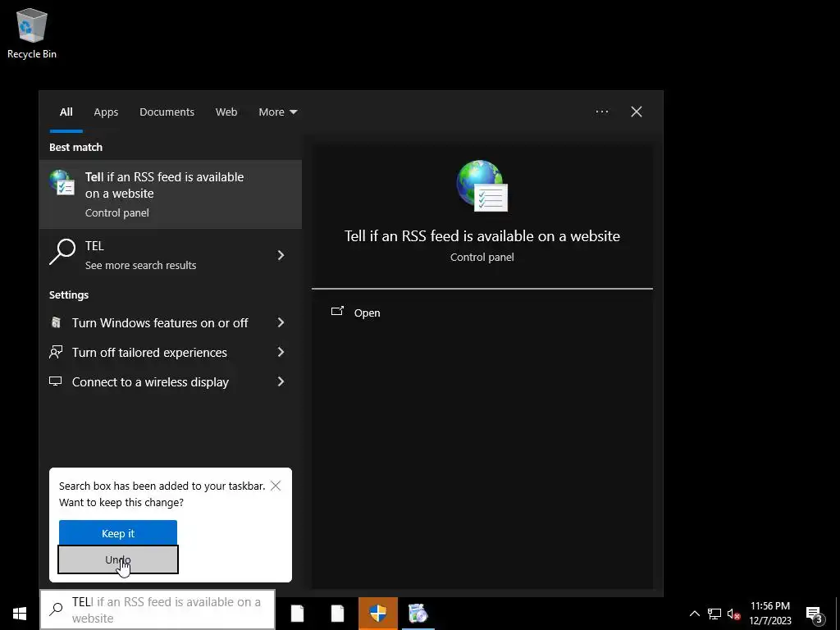Click the large globe icon in preview pane
Image resolution: width=840 pixels, height=630 pixels.
click(x=482, y=186)
